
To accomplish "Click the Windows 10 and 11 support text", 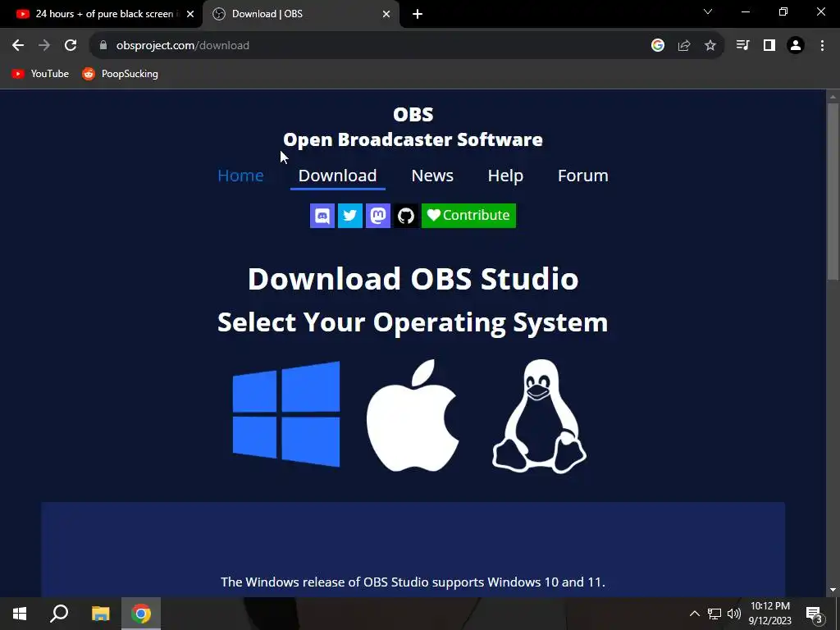I will tap(413, 582).
